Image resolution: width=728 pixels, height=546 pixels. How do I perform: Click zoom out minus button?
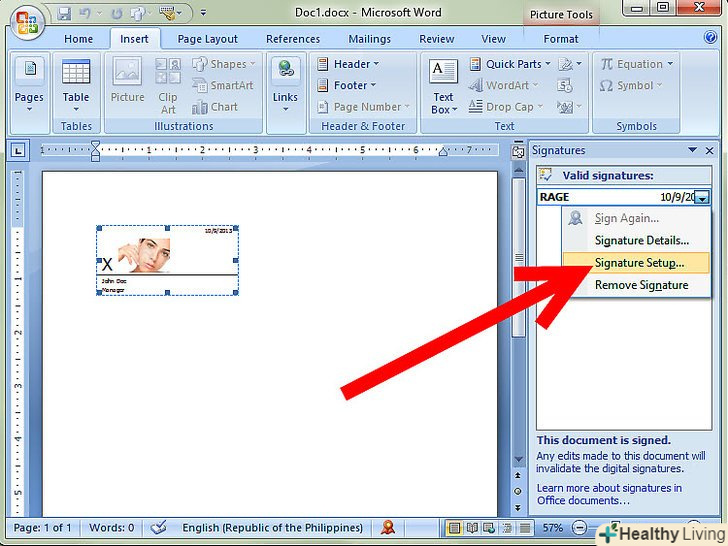(x=579, y=528)
